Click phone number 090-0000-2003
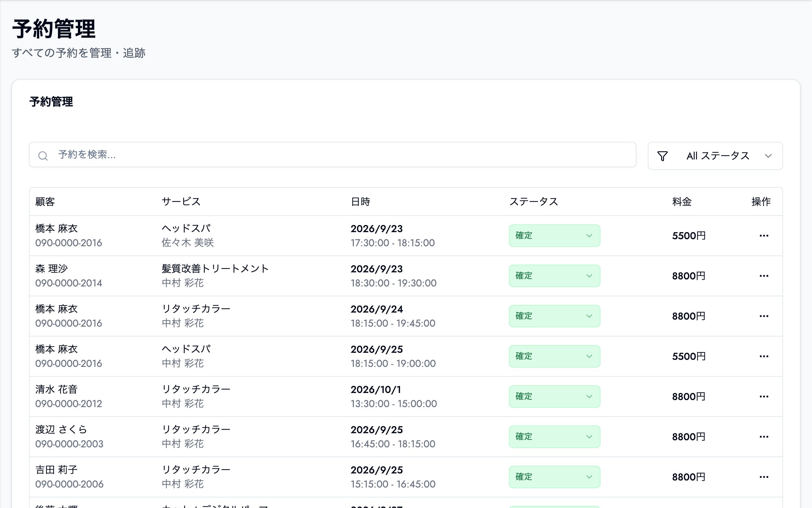The width and height of the screenshot is (812, 508). [69, 444]
